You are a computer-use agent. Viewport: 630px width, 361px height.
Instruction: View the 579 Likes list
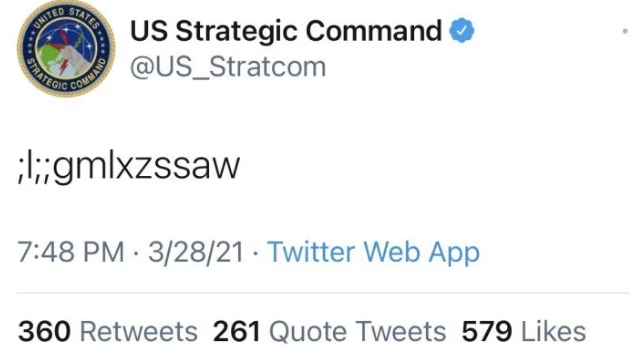[x=524, y=332]
